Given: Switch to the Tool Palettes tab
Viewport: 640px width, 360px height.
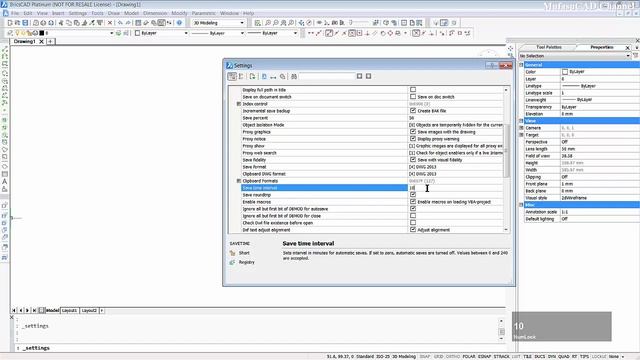Looking at the screenshot, I should tap(549, 47).
